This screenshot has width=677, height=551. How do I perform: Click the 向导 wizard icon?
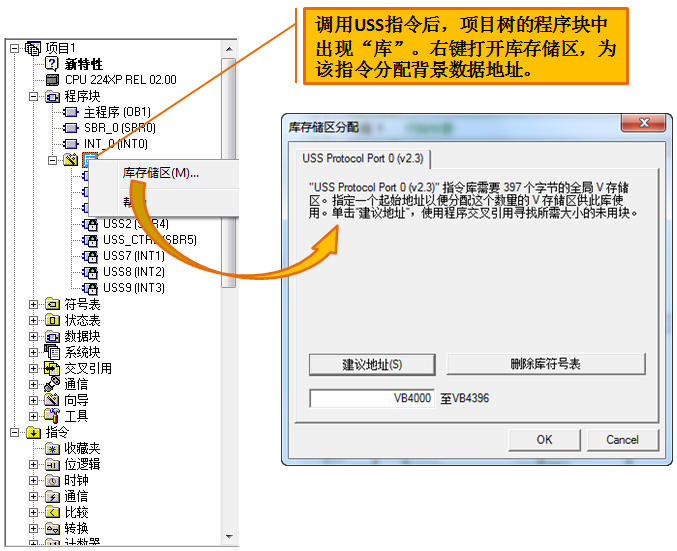point(52,400)
